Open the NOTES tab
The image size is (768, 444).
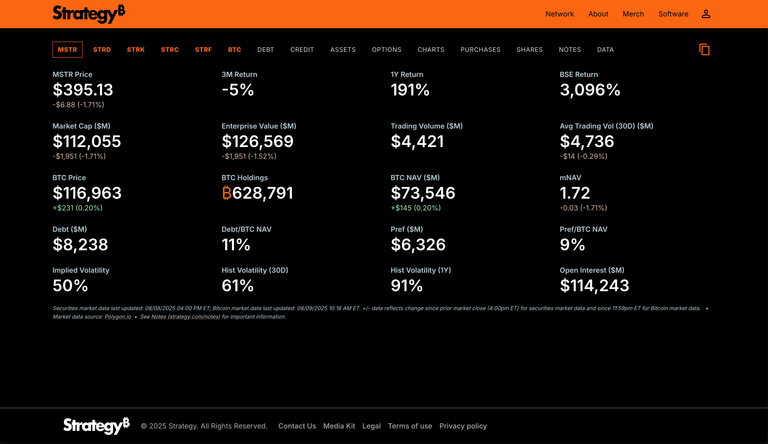[x=570, y=49]
